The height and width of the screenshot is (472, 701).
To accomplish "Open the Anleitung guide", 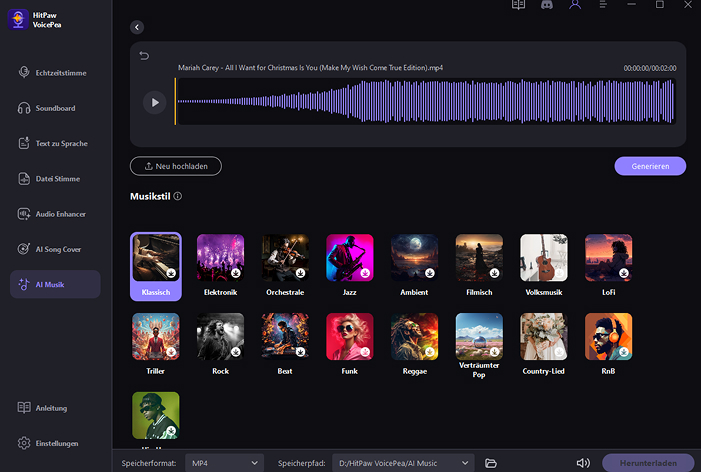I will point(42,408).
